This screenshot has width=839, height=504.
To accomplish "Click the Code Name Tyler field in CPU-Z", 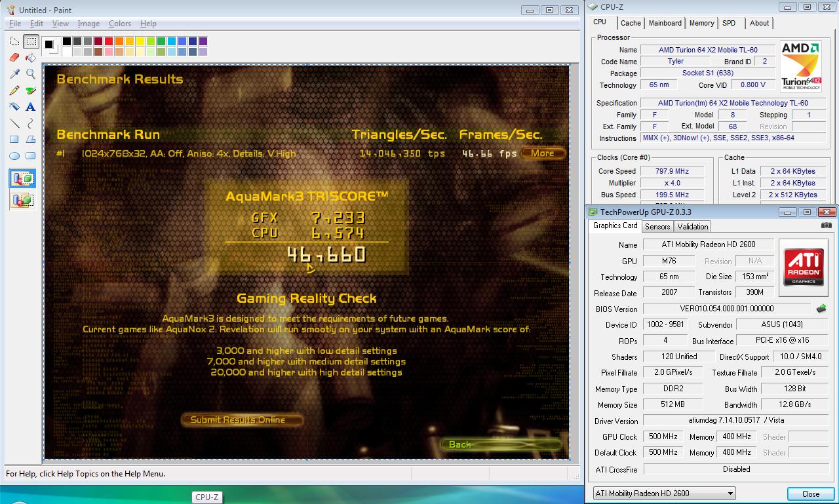I will (x=676, y=61).
